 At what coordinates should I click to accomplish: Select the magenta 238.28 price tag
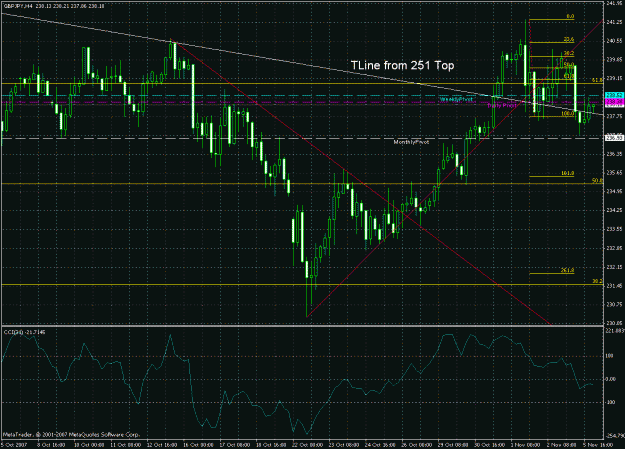click(614, 102)
